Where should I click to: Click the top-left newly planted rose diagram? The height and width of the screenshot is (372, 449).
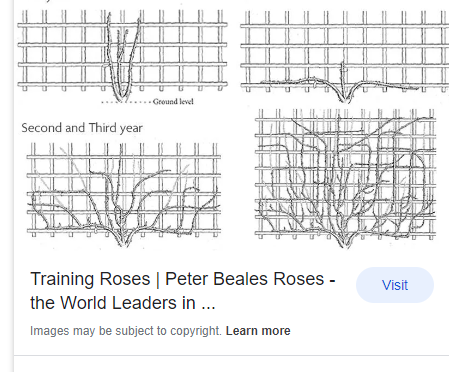[122, 55]
